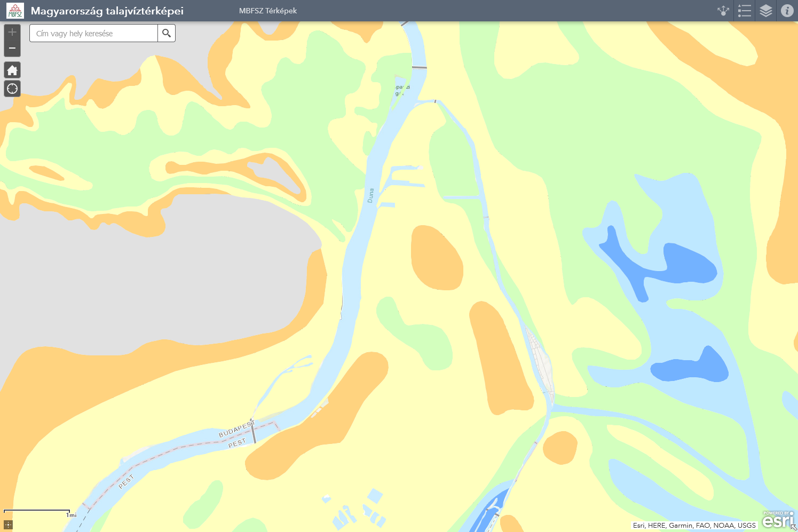Click the 1mi scale bar
The image size is (798, 532).
tap(37, 513)
